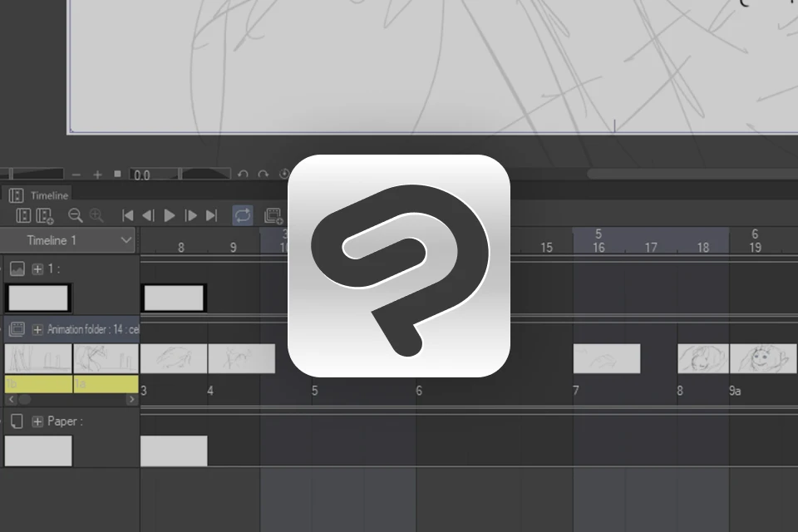Expand layer 1 with its plus box
798x532 pixels.
[37, 268]
